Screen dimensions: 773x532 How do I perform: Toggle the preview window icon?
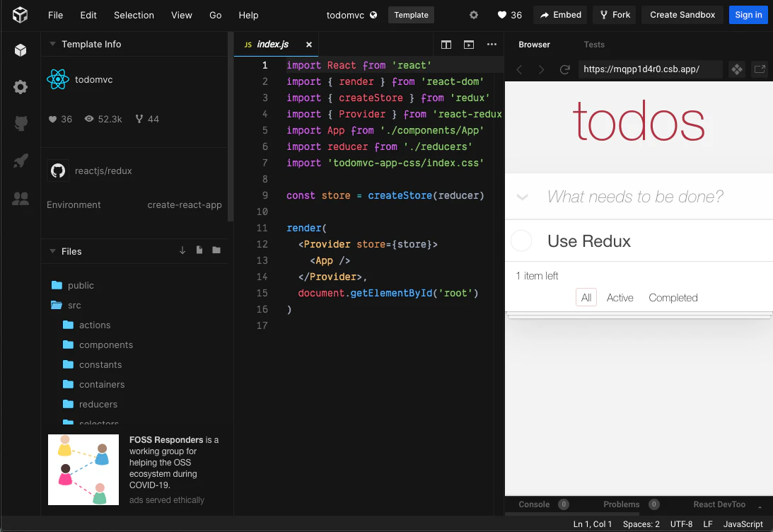469,45
